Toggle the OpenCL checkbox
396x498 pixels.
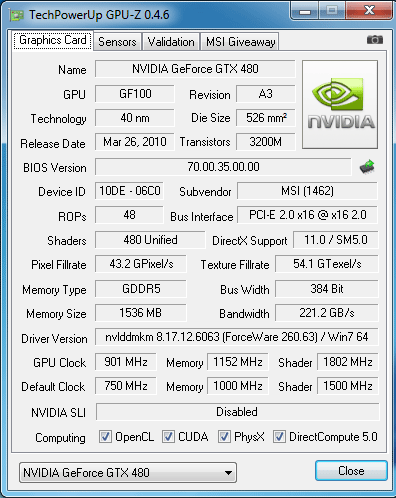(105, 436)
